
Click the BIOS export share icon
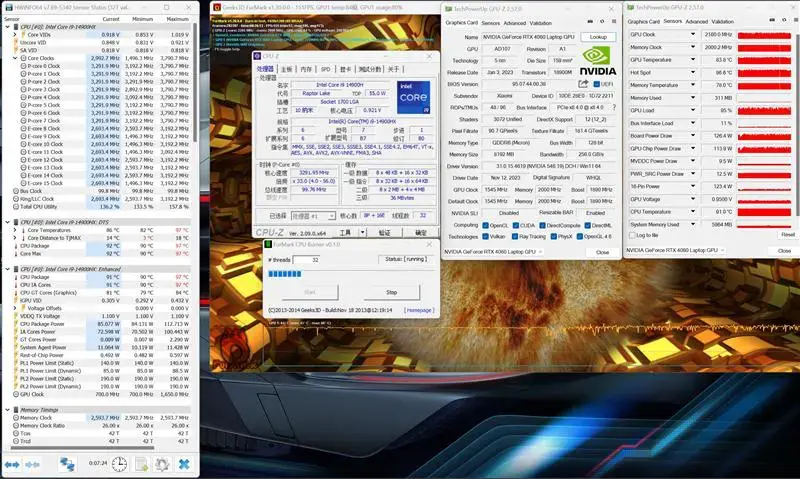tap(582, 84)
